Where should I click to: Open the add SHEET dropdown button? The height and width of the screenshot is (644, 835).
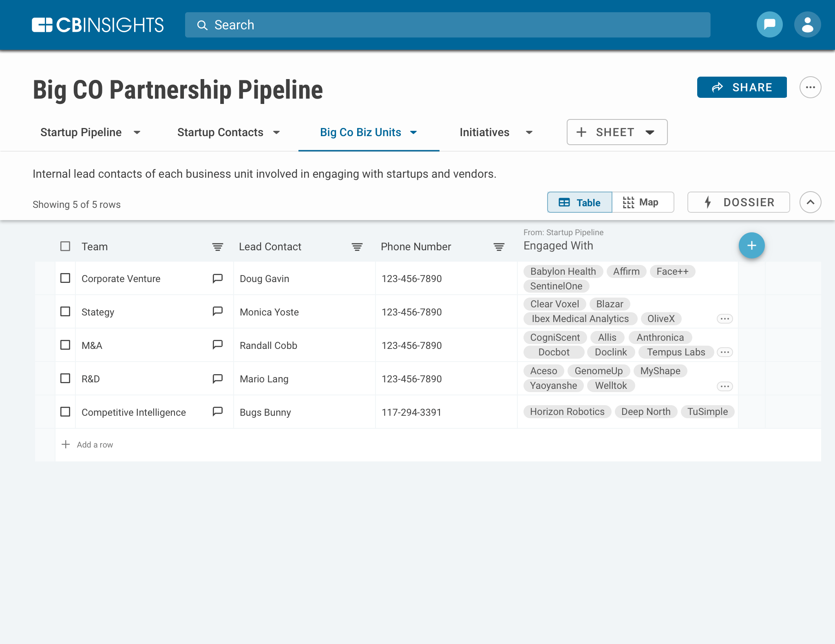616,132
